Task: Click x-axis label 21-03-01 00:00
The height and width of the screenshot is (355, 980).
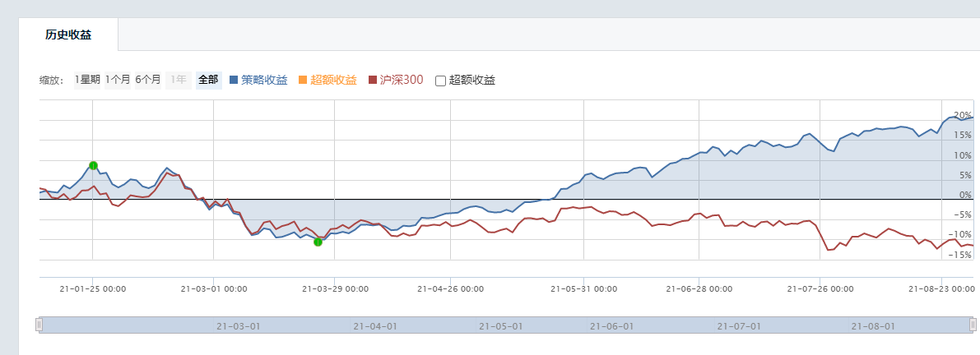Action: point(214,289)
